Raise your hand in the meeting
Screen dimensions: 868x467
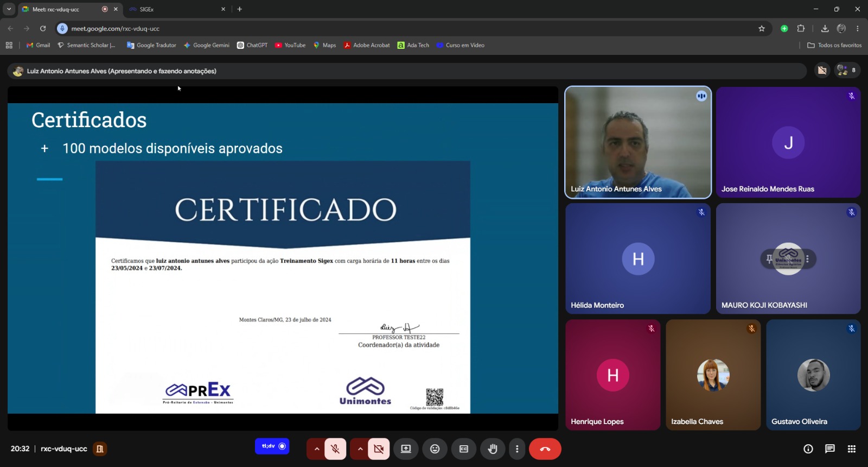[493, 449]
